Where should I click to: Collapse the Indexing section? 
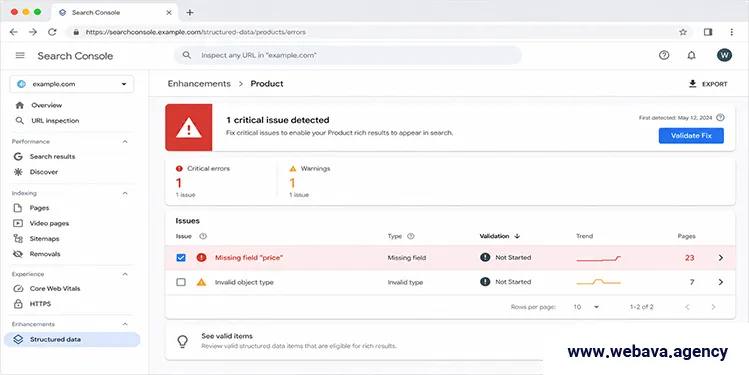coord(125,193)
